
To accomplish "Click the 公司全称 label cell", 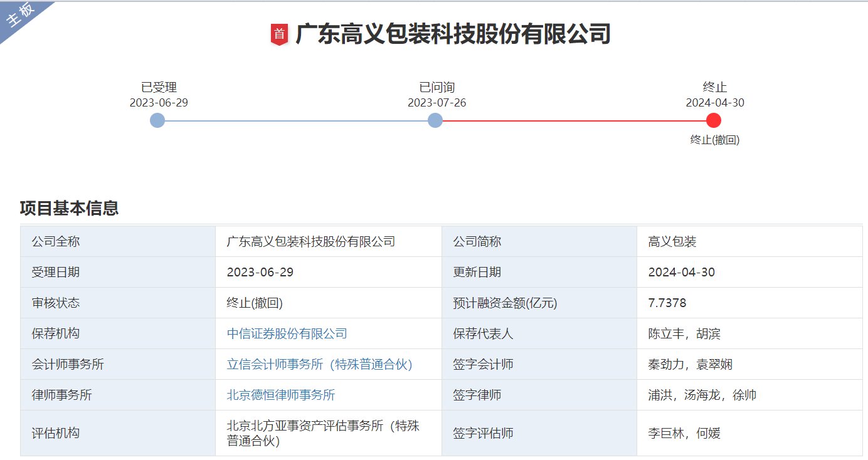I will point(118,242).
